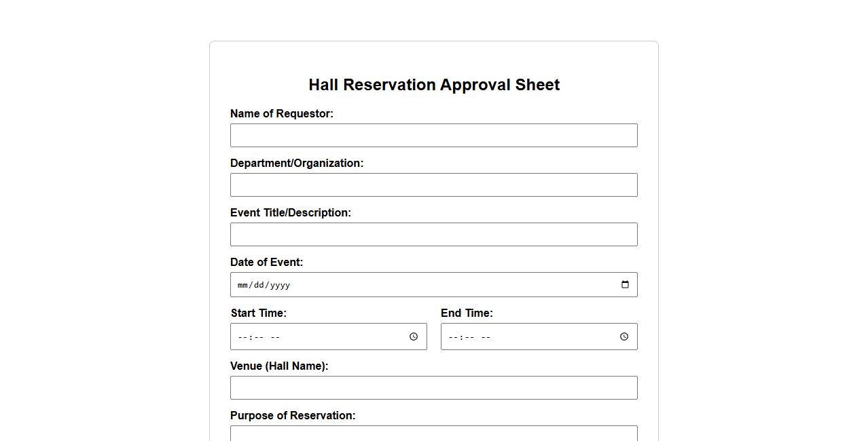This screenshot has width=868, height=441.
Task: Select the hour segment of Start Time
Action: point(242,337)
